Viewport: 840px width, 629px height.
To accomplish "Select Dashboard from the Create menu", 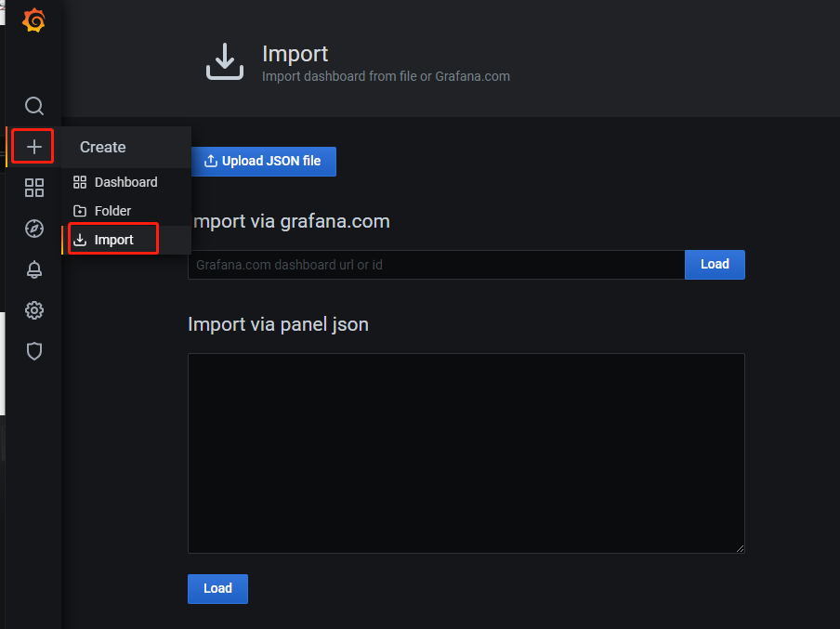I will [125, 182].
